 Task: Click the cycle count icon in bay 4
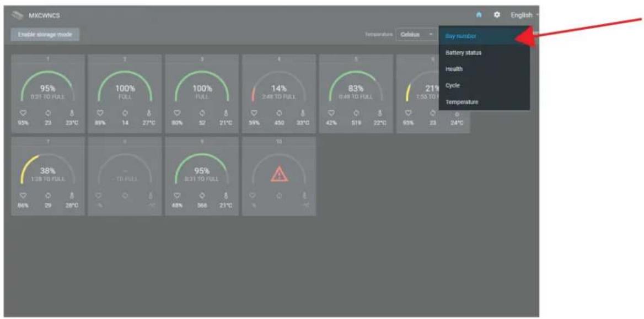(279, 112)
